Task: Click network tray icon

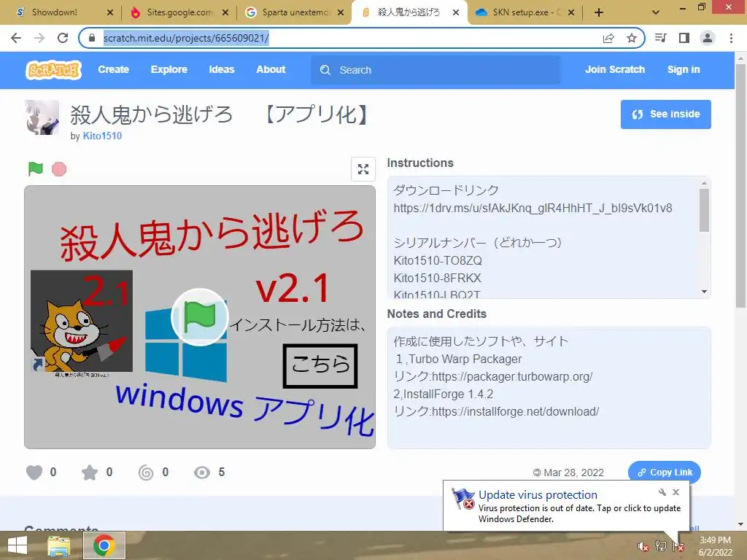Action: (661, 546)
